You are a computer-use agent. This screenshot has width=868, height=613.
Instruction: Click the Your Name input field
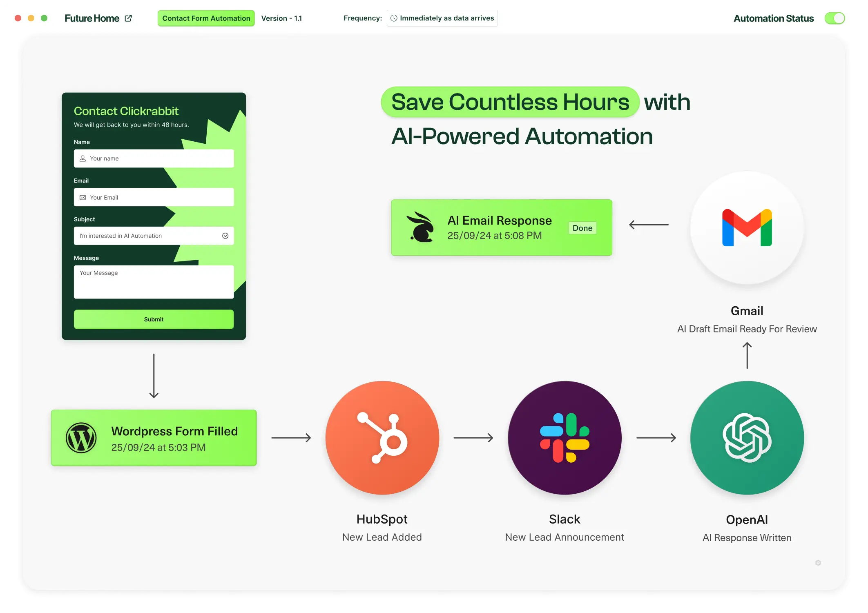[x=154, y=158]
